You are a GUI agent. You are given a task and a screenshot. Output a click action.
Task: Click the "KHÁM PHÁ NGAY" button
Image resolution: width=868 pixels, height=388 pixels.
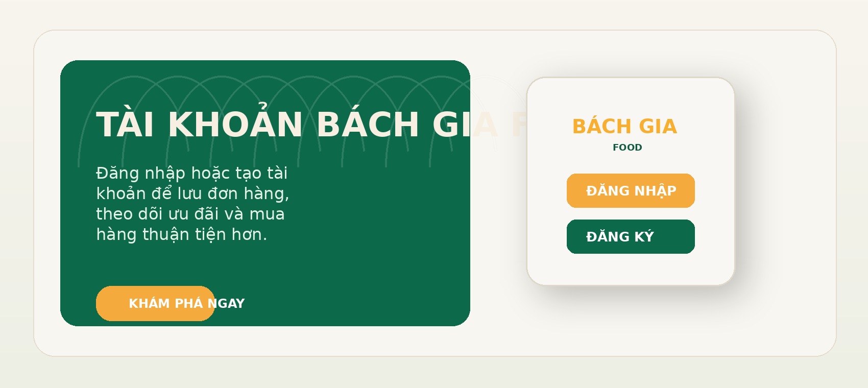pyautogui.click(x=155, y=303)
